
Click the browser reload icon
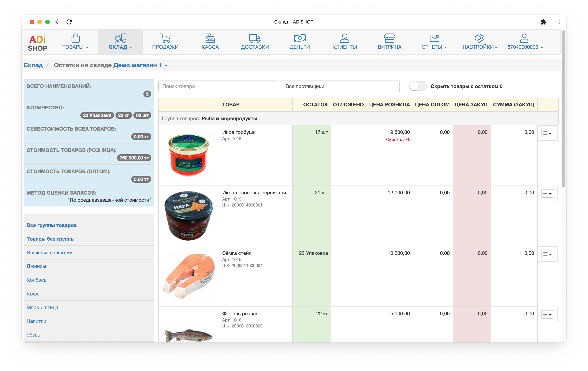point(69,22)
